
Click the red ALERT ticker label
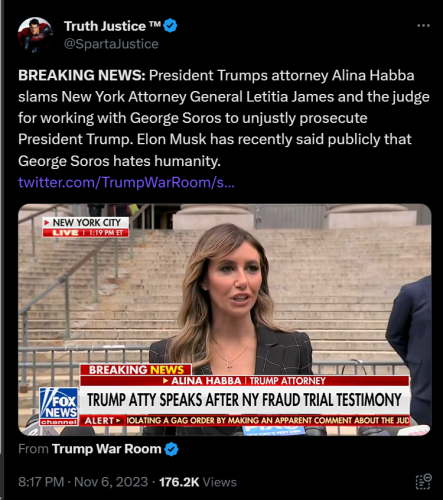click(102, 420)
